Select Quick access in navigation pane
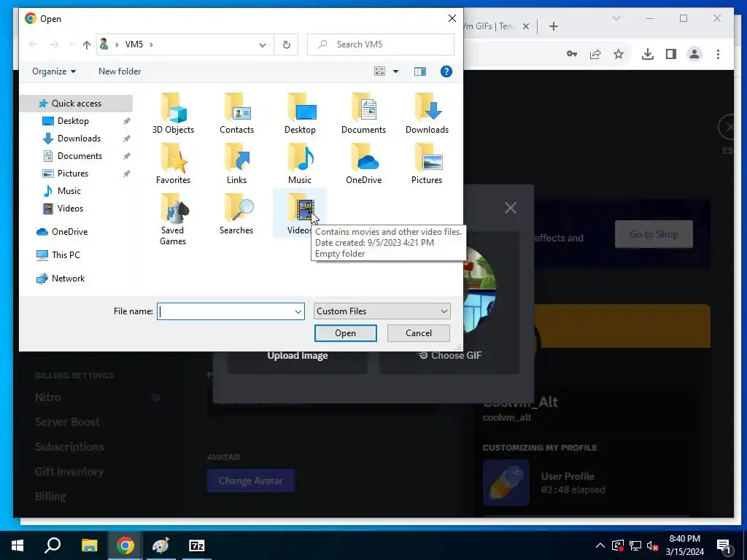Viewport: 747px width, 560px height. point(76,104)
